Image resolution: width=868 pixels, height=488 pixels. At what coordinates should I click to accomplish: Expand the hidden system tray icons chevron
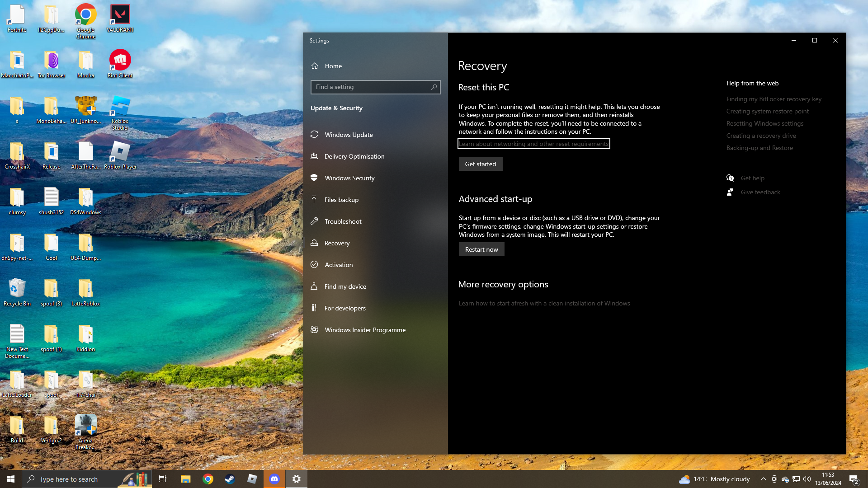763,479
